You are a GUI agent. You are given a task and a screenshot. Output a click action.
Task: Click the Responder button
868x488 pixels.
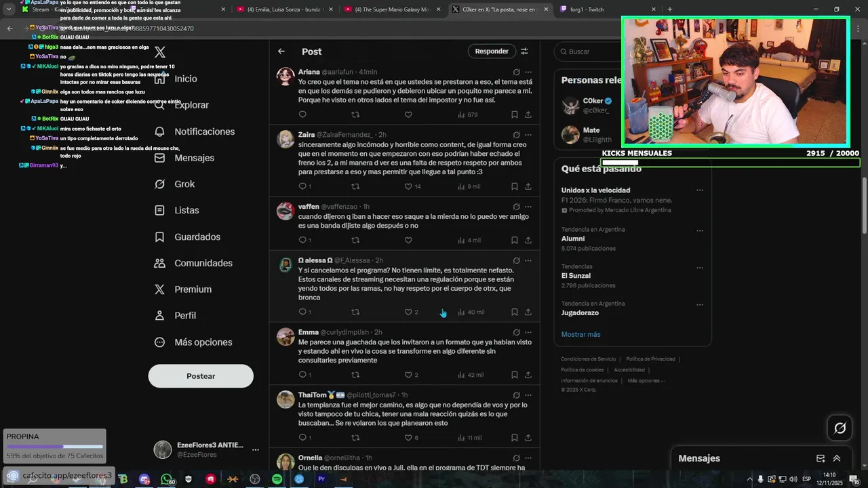[492, 52]
